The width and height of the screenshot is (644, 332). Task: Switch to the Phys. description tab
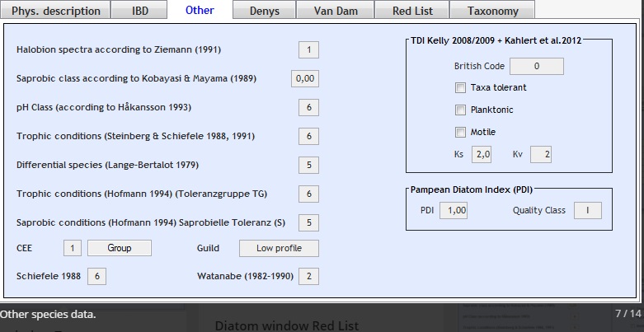point(55,11)
